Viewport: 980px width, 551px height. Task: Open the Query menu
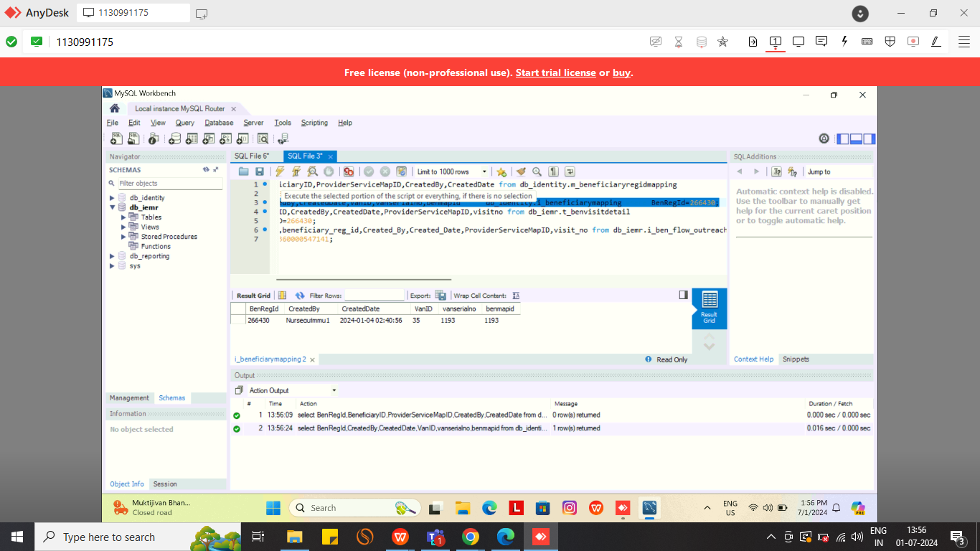pyautogui.click(x=184, y=123)
